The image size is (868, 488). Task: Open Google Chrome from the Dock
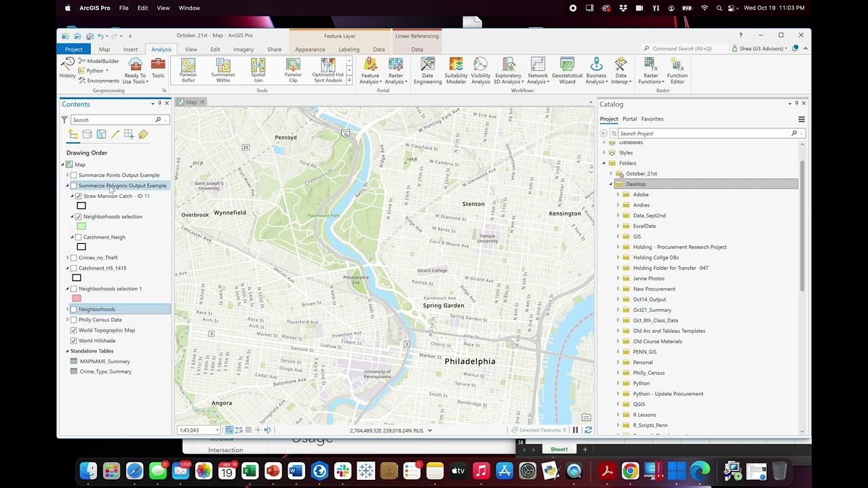coord(630,470)
